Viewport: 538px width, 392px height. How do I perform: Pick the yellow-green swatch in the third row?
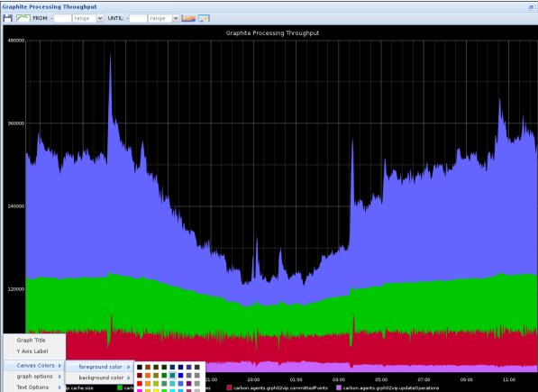tap(156, 383)
